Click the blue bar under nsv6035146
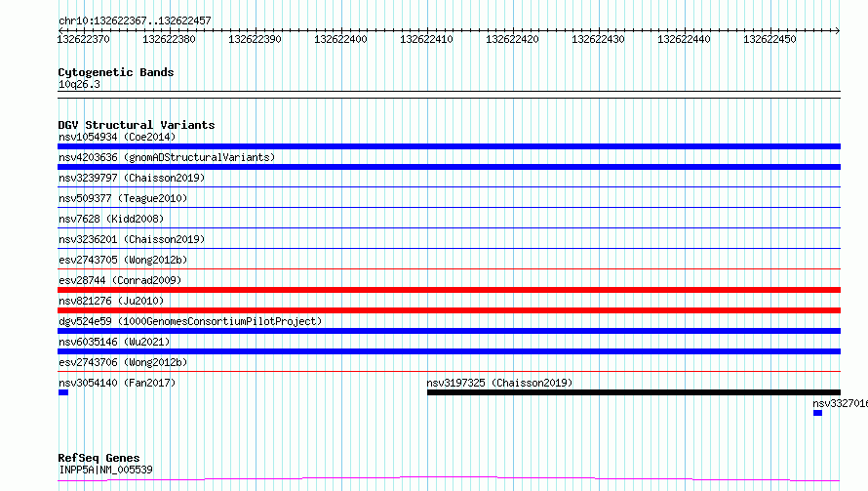This screenshot has width=868, height=491. point(449,351)
